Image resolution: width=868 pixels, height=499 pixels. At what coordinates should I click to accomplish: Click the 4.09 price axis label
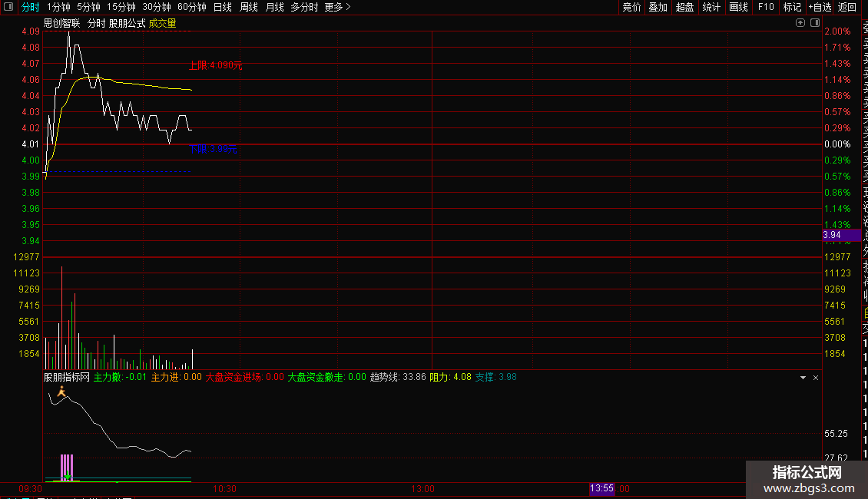click(31, 31)
